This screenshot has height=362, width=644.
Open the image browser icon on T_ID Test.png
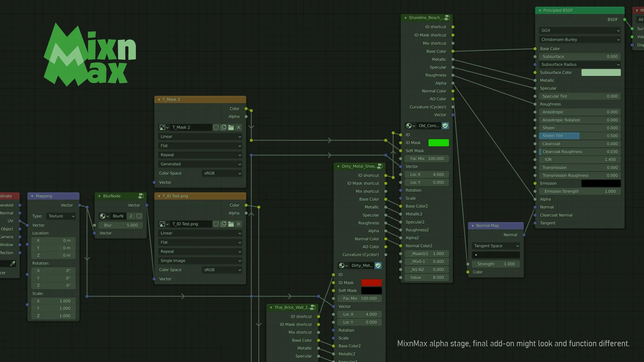(x=163, y=224)
